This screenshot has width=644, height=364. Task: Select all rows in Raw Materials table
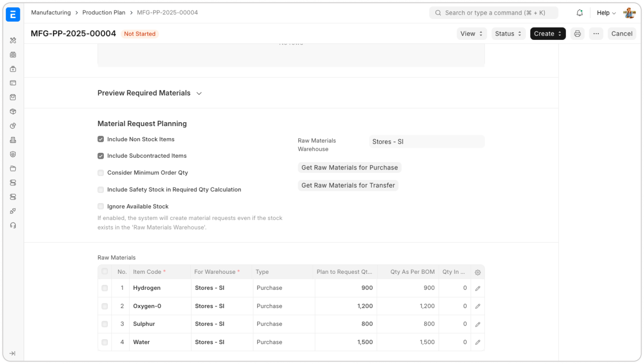click(105, 271)
